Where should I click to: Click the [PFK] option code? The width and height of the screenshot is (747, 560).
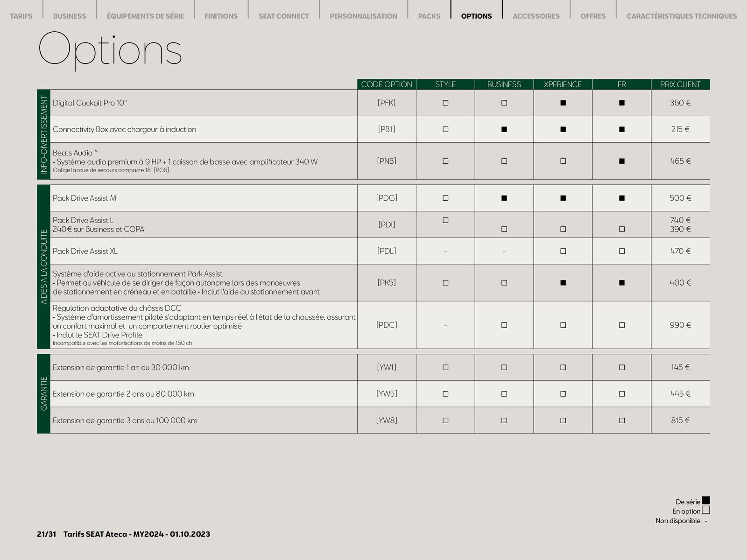pos(387,103)
